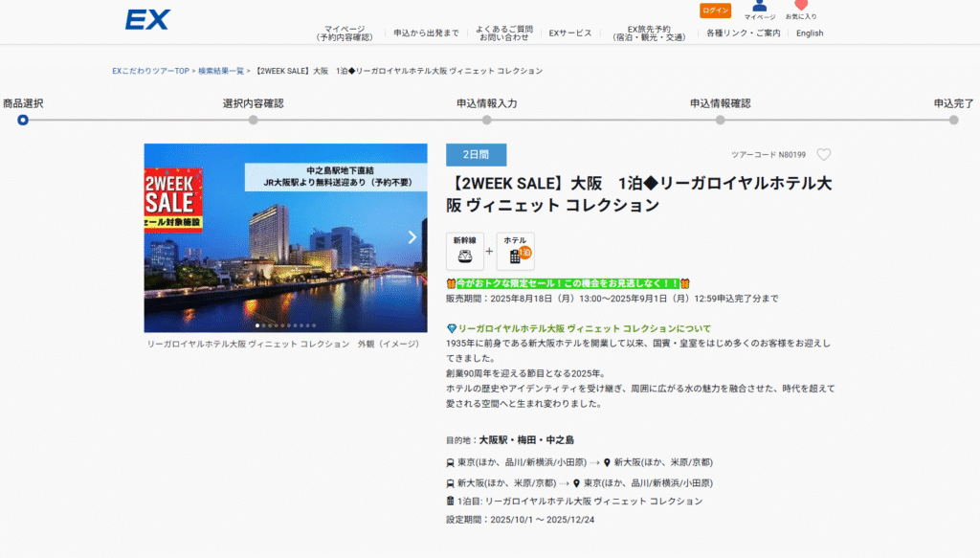Open 申込から出発まで menu item
Image resolution: width=980 pixels, height=558 pixels.
pos(426,33)
